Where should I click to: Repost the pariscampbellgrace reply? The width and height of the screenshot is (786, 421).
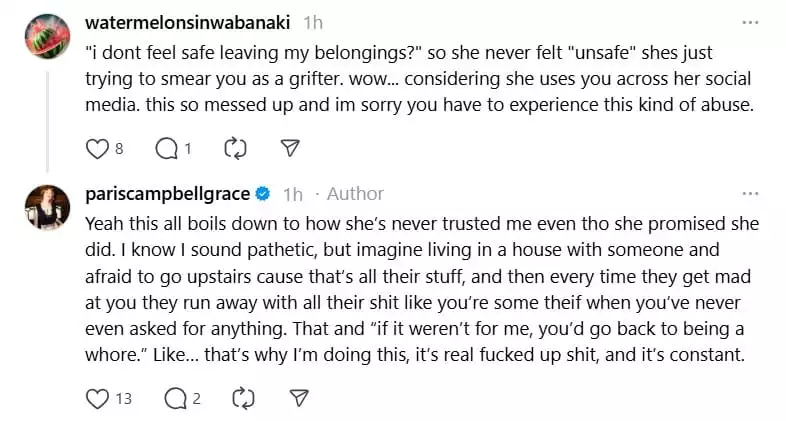(243, 398)
